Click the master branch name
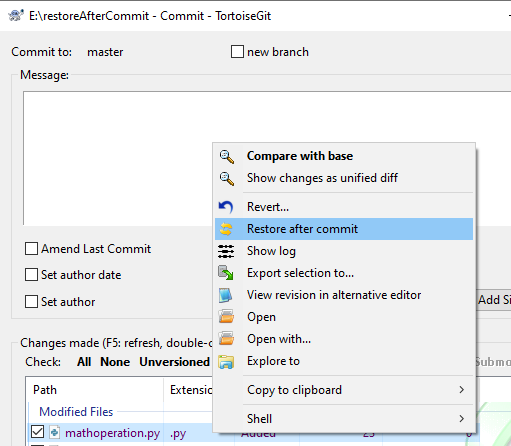This screenshot has height=446, width=511. [x=105, y=52]
